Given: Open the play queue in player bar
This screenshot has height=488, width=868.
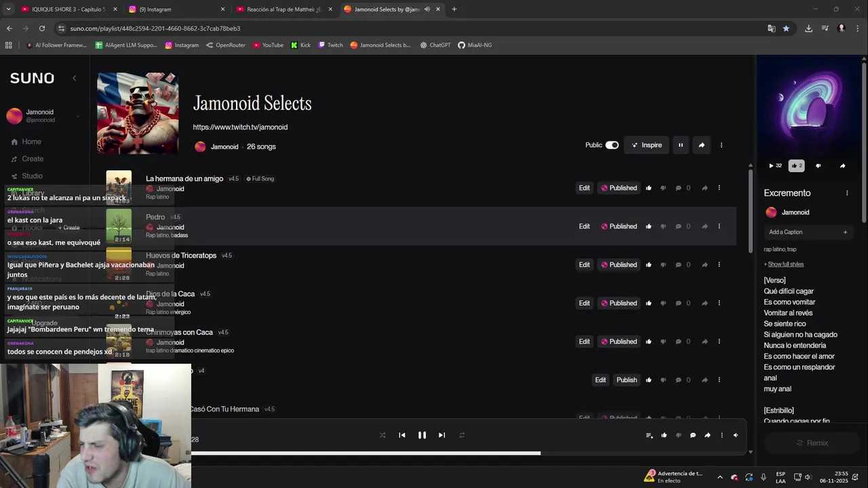Looking at the screenshot, I should tap(649, 435).
